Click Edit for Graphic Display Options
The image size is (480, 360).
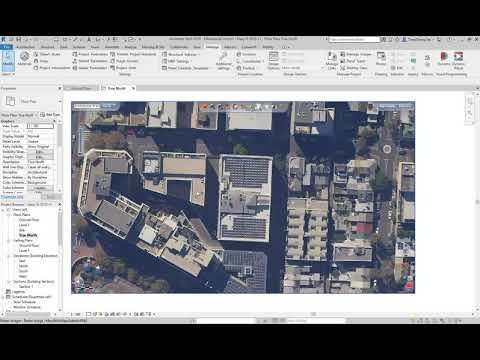[40, 157]
